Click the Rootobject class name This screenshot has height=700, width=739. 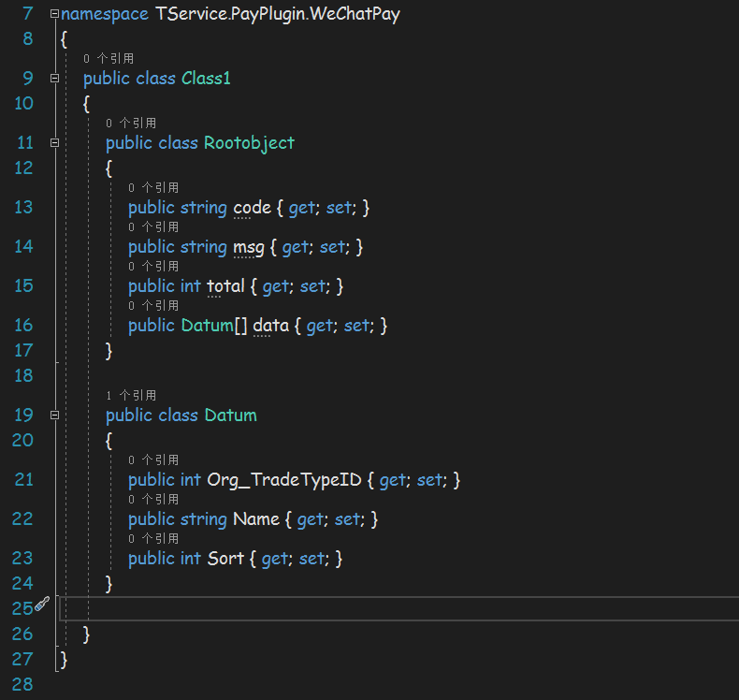pos(250,143)
